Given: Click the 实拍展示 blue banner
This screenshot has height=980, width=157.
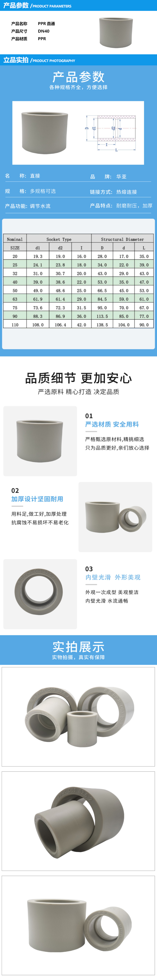Looking at the screenshot, I should tap(78, 650).
